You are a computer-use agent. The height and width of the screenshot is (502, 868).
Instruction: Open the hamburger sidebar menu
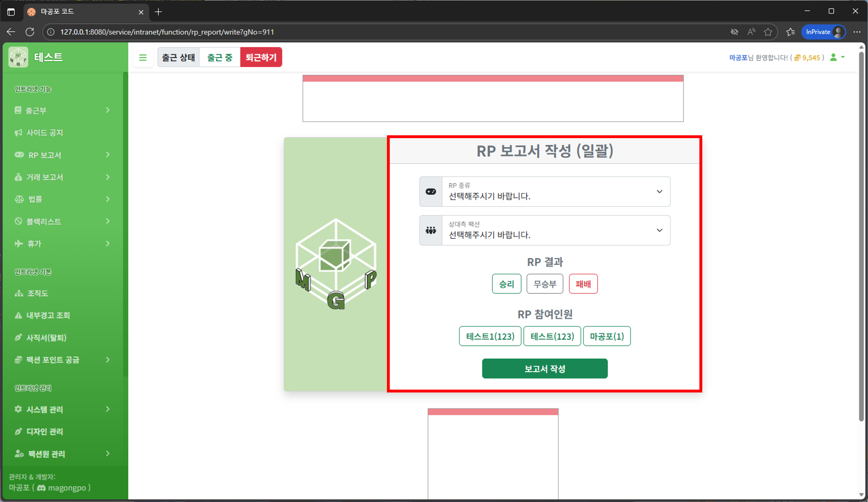[143, 57]
